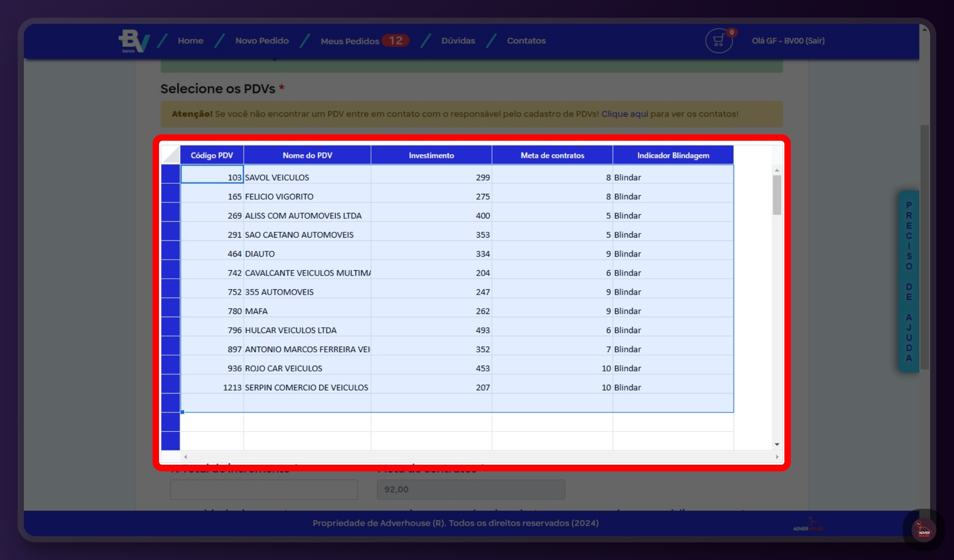Click spreadsheet vertical scrollbar thumb

coord(777,195)
